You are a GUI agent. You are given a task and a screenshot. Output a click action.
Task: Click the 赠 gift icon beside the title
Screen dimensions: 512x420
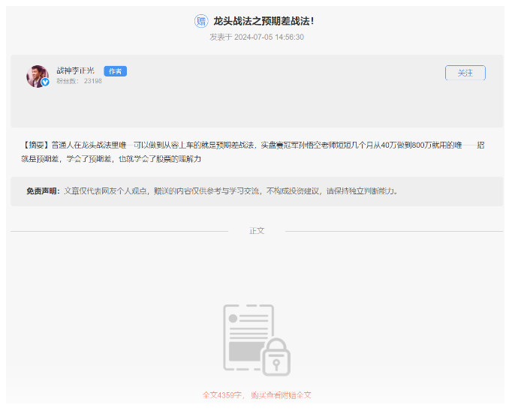201,21
